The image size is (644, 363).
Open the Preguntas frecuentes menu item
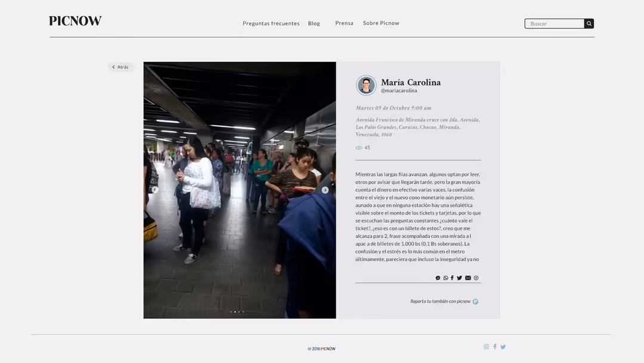click(x=271, y=23)
